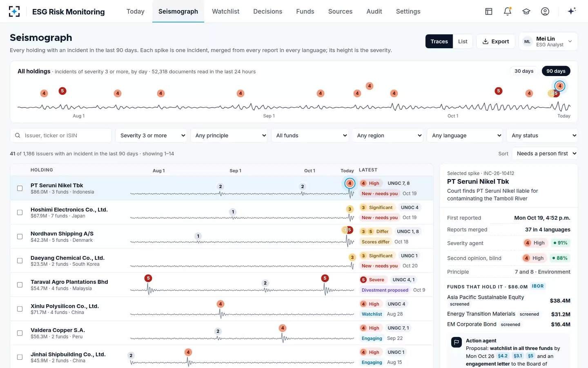Open the Decisions tab

coord(268,11)
